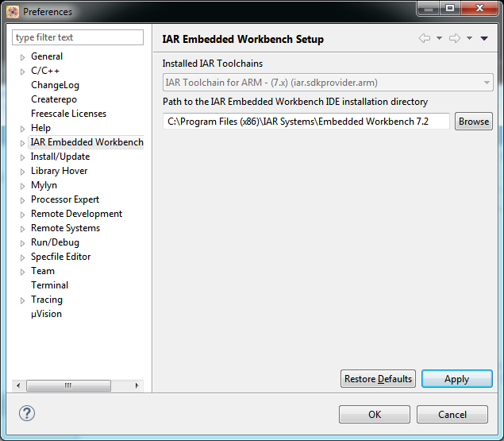Select the C/C++ preferences item
504x441 pixels.
click(x=45, y=71)
